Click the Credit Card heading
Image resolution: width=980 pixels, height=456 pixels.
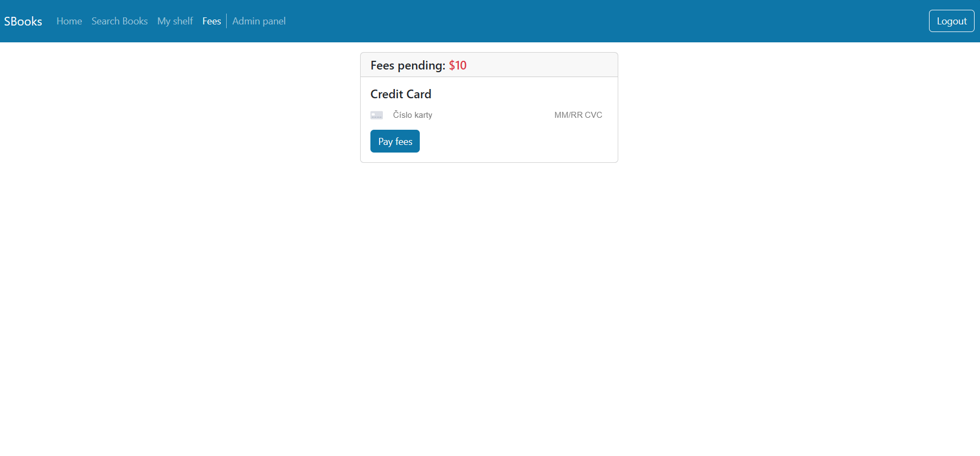[x=401, y=94]
